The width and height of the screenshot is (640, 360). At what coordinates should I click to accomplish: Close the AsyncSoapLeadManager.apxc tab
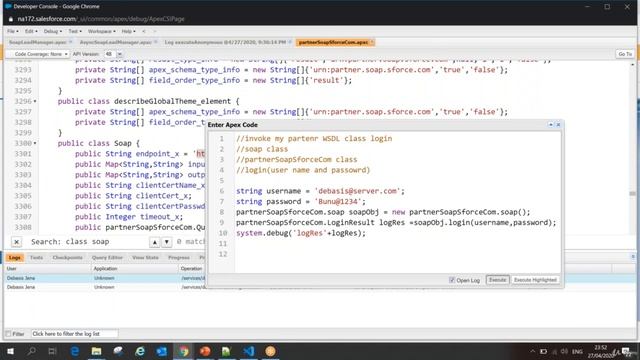click(156, 42)
